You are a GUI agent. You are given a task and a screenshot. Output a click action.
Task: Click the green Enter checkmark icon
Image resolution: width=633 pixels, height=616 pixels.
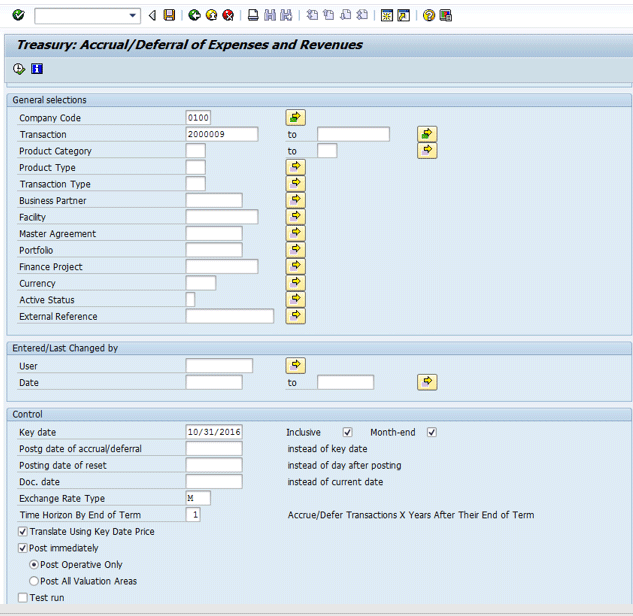tap(18, 15)
